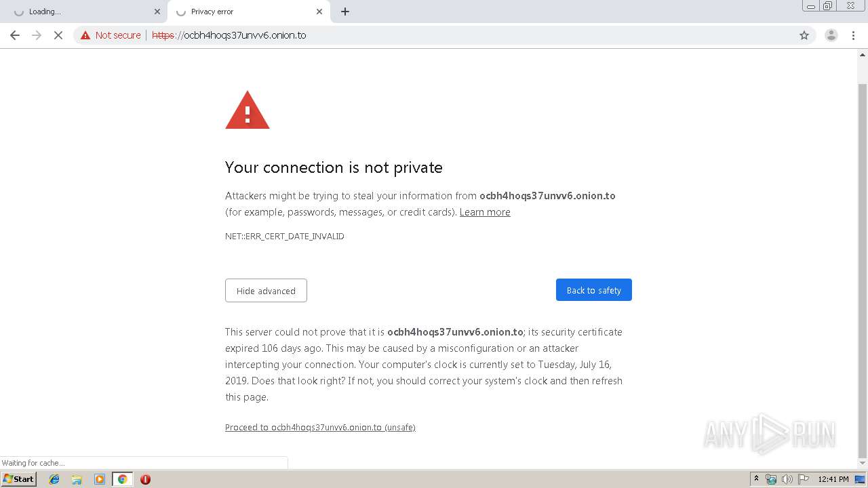Open the Windows Start menu
This screenshot has width=868, height=488.
coord(19,479)
